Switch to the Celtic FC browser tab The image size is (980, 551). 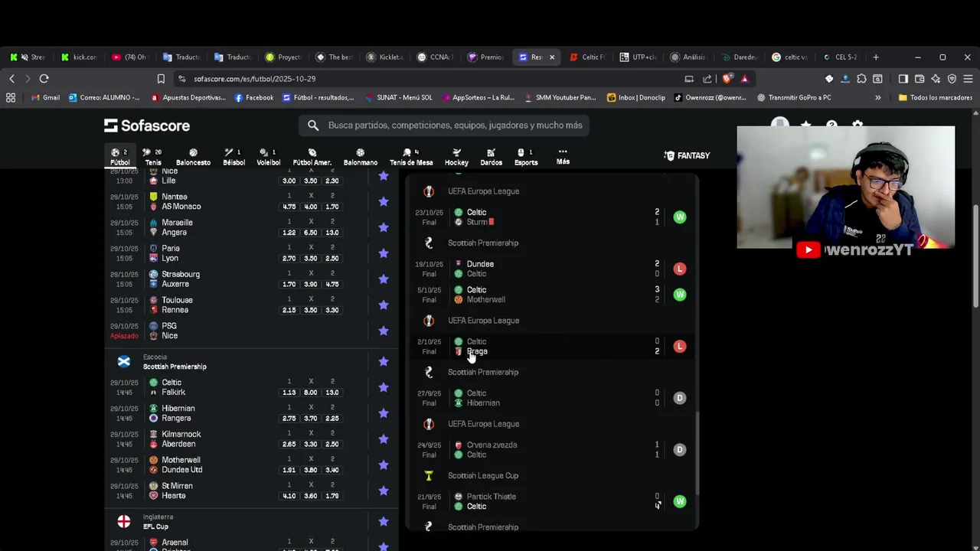tap(590, 57)
